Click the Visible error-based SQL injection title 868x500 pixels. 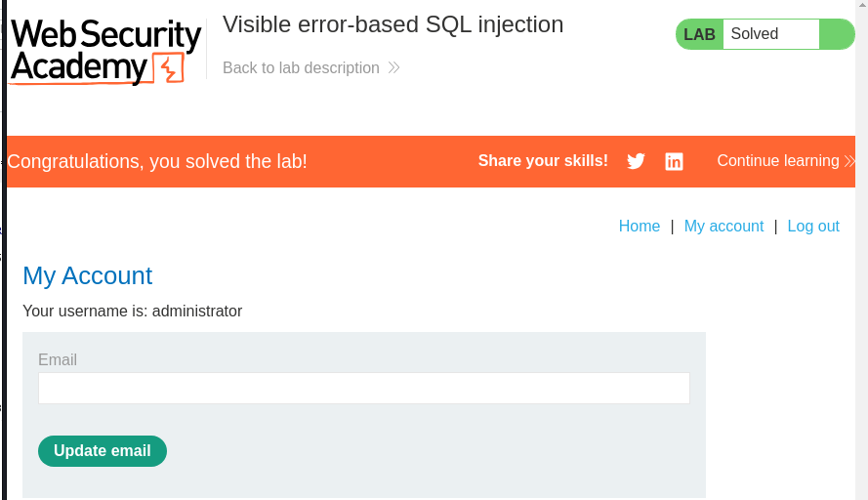pyautogui.click(x=393, y=24)
